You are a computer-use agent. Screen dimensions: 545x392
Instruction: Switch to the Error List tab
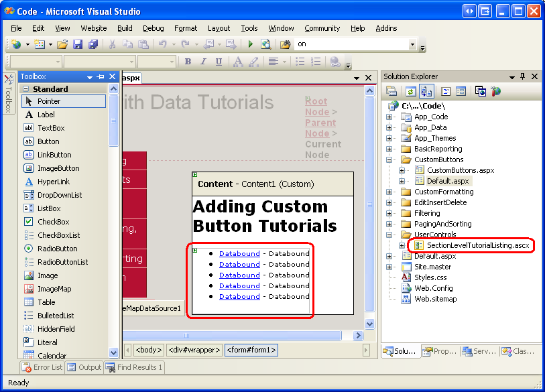42,367
